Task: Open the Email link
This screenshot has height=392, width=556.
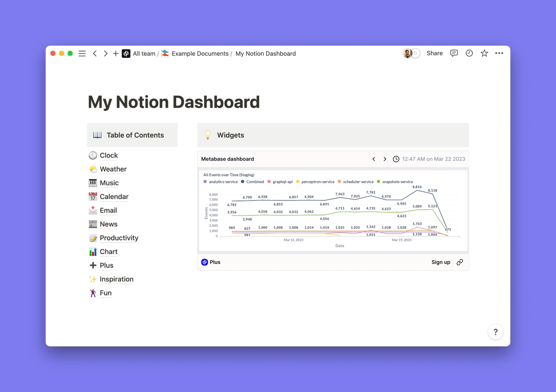Action: [108, 211]
